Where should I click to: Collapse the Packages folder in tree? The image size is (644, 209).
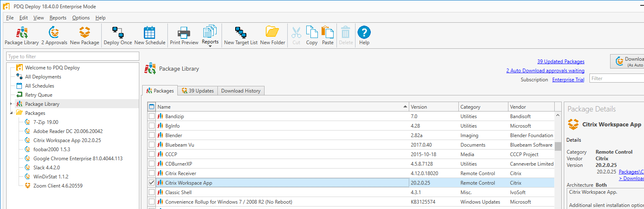11,113
